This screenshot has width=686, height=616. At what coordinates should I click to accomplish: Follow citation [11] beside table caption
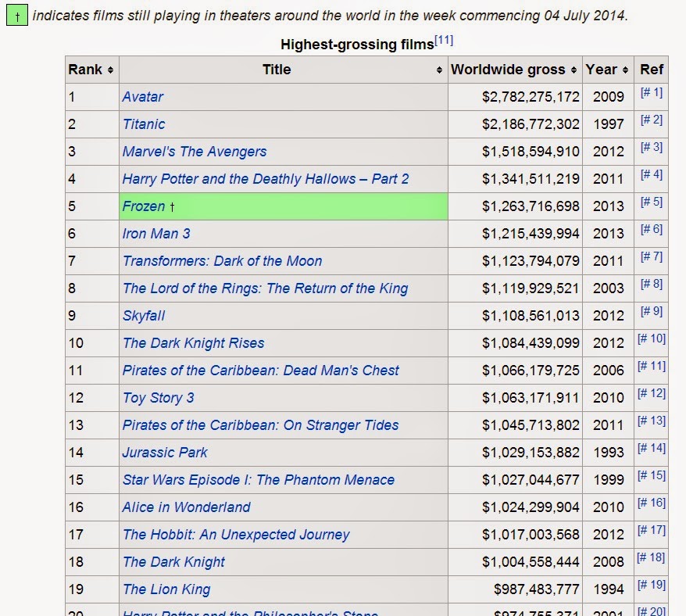point(444,41)
